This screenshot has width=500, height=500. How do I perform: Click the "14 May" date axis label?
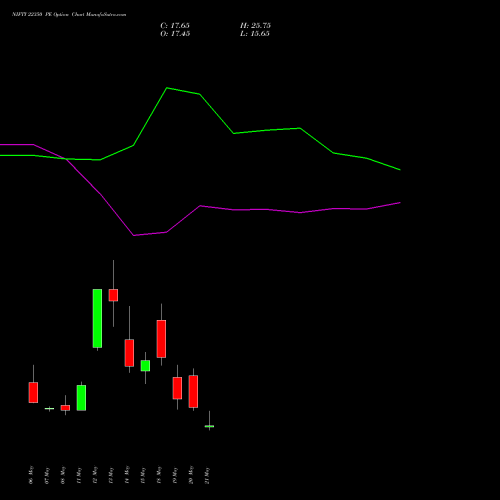pos(127,475)
